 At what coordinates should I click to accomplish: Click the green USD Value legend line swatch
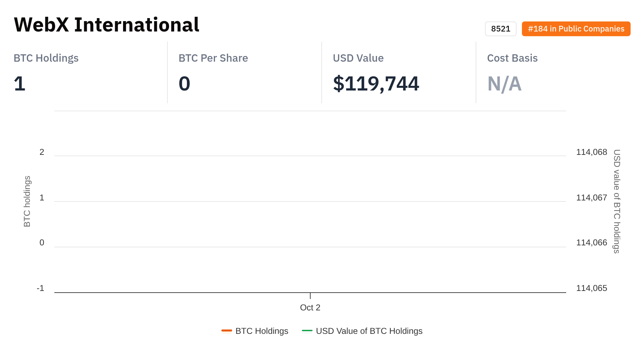pyautogui.click(x=307, y=331)
